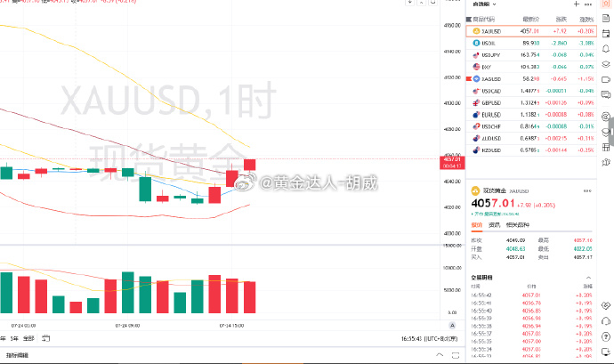Switch to the 报价 quote tab
614x364 pixels.
tap(477, 225)
